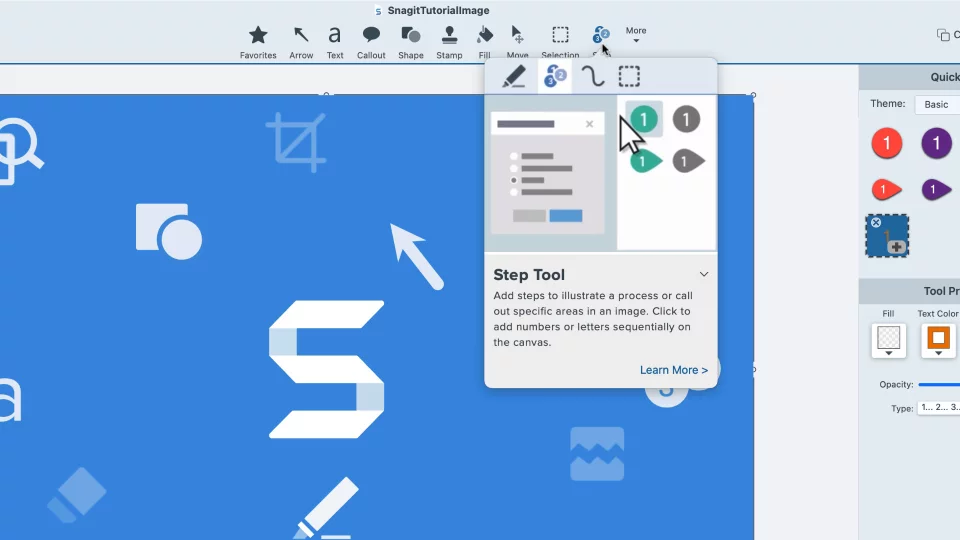Viewport: 960px width, 540px height.
Task: Pick the green circle step style
Action: click(x=643, y=119)
